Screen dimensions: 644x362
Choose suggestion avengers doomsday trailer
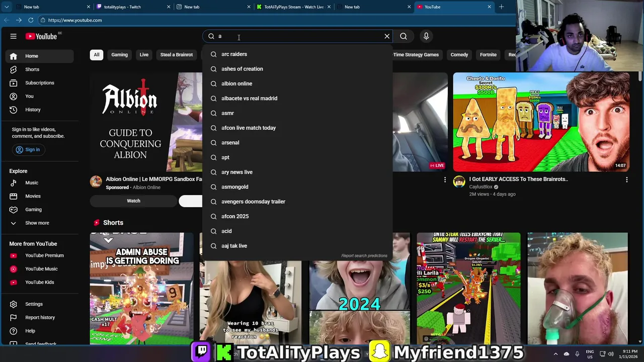tap(297, 202)
